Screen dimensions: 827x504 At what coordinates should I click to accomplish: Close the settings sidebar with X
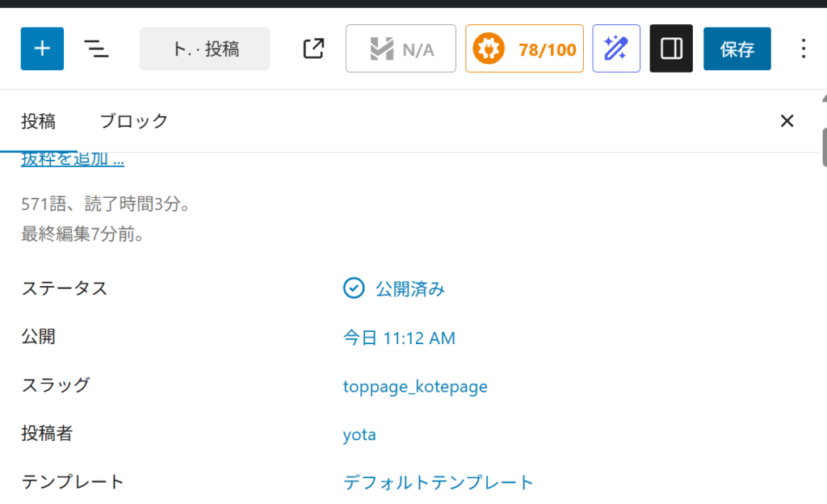(787, 121)
